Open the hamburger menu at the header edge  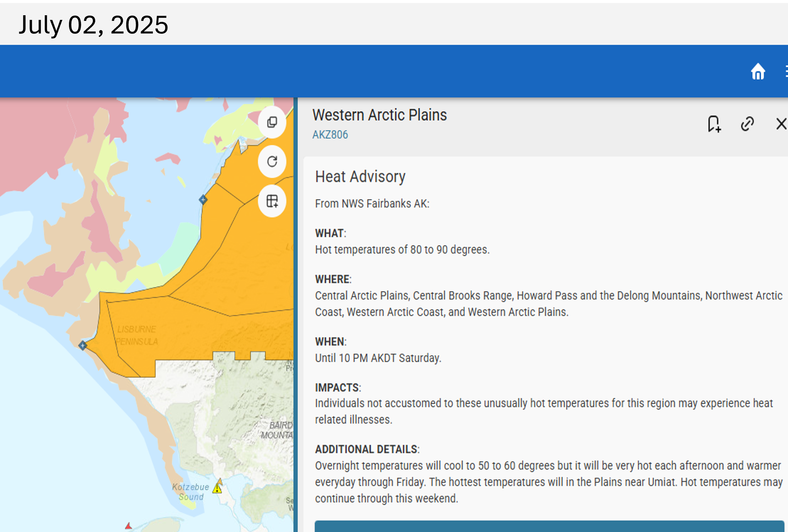tap(786, 72)
